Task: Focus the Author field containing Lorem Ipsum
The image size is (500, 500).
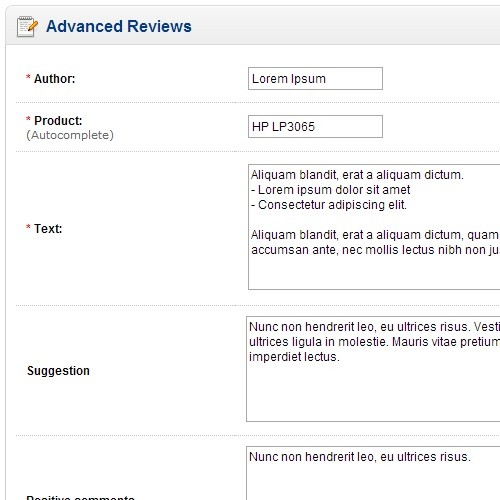Action: [315, 79]
